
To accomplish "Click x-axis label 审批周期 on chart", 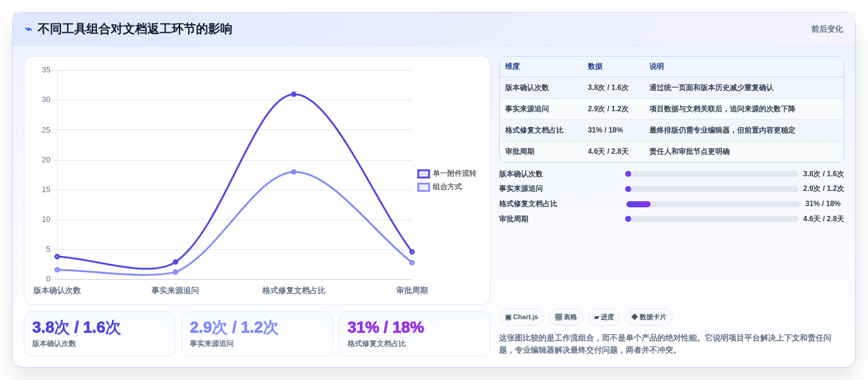I will click(x=412, y=291).
